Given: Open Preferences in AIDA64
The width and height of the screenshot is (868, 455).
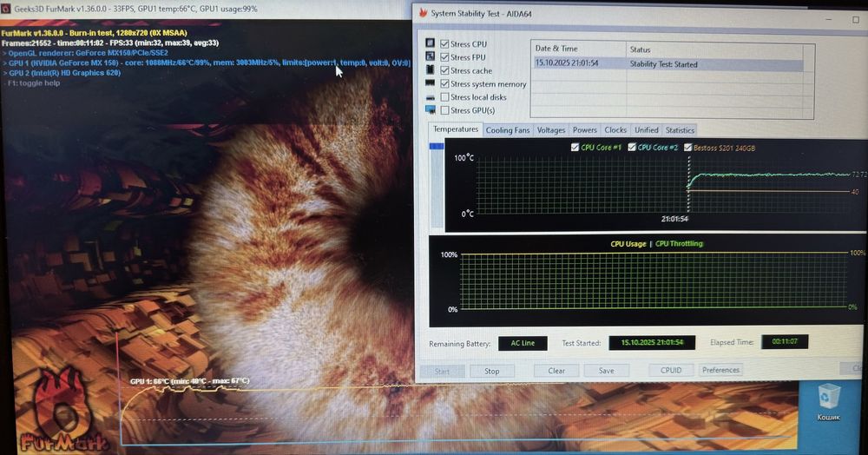Looking at the screenshot, I should pyautogui.click(x=720, y=370).
